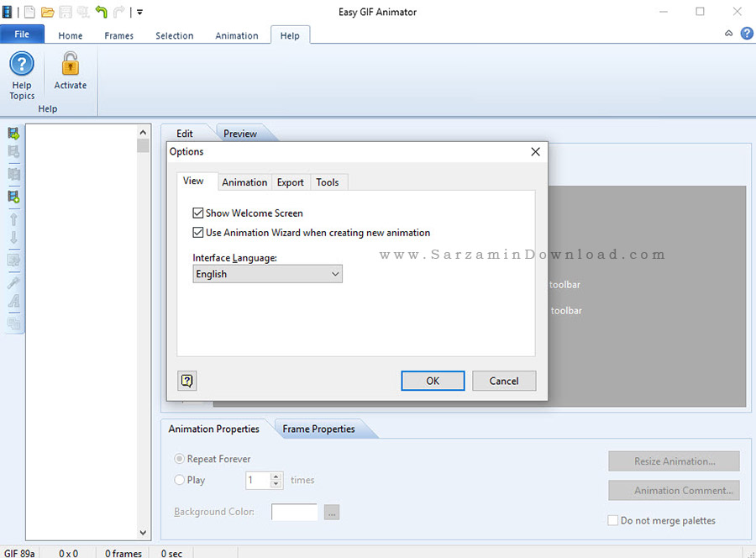Screen dimensions: 756x558
Task: Close the Options dialog with the X
Action: point(535,151)
